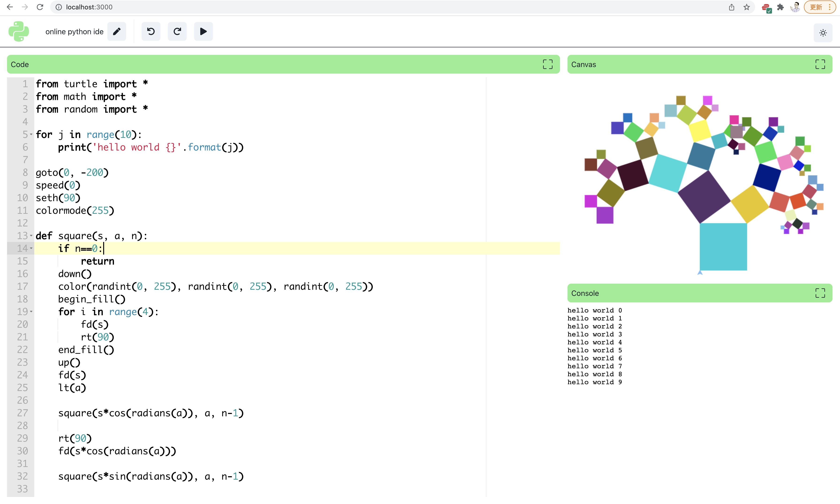This screenshot has height=504, width=840.
Task: Click the large cyan square on canvas
Action: coord(723,247)
